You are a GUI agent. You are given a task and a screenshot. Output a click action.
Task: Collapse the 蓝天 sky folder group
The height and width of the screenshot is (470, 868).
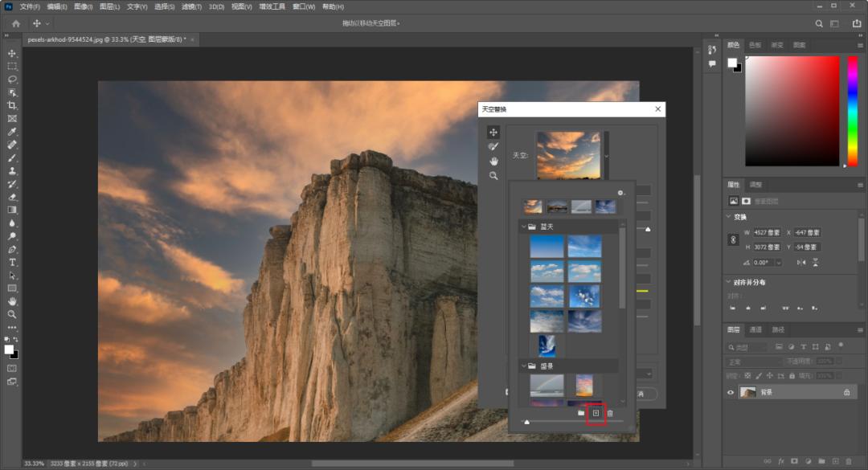pyautogui.click(x=522, y=227)
